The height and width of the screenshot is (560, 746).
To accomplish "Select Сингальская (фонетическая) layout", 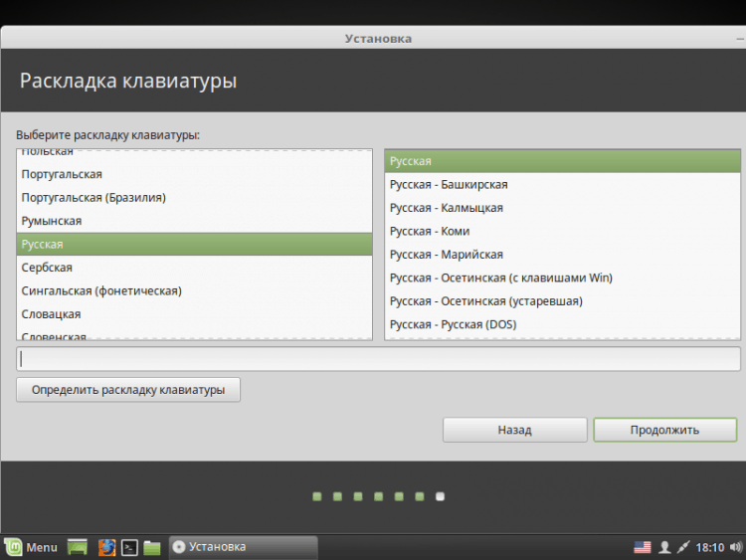I will 194,290.
